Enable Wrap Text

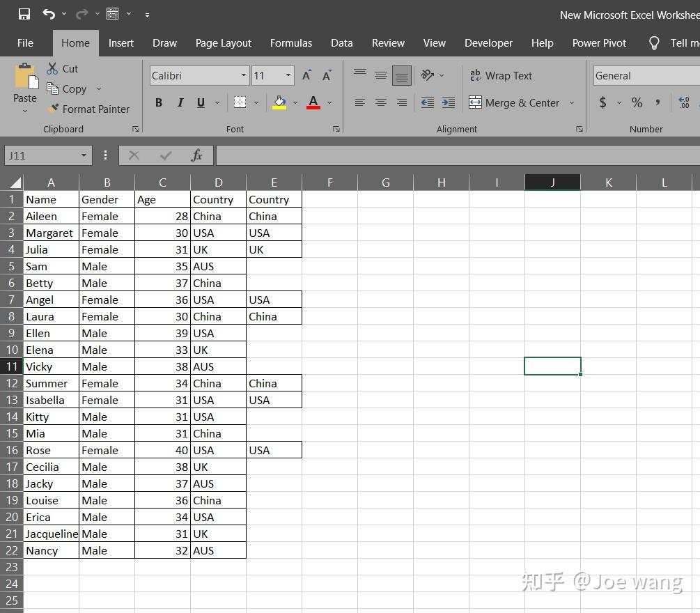click(503, 75)
